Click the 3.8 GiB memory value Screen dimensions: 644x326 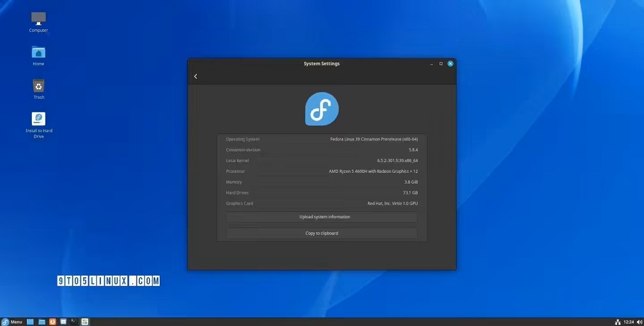click(x=411, y=182)
